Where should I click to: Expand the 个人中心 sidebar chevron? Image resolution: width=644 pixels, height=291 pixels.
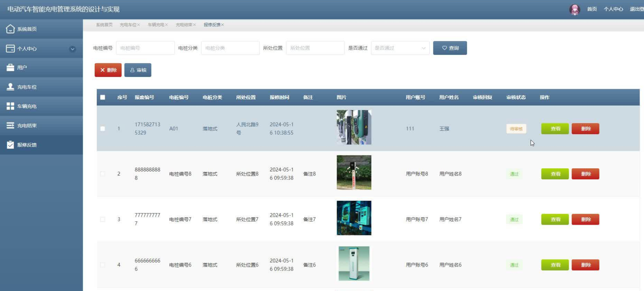tap(72, 49)
